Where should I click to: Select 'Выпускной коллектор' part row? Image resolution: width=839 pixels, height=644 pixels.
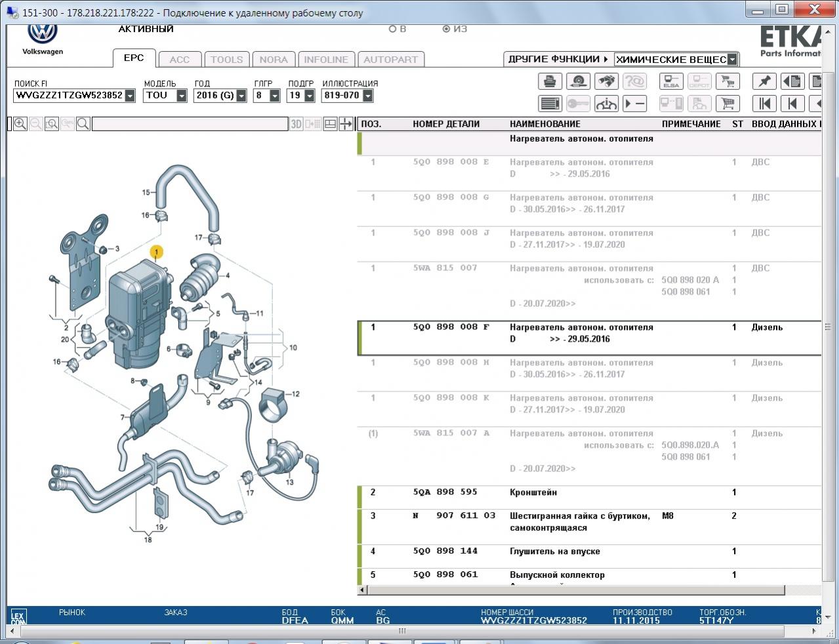click(x=590, y=575)
